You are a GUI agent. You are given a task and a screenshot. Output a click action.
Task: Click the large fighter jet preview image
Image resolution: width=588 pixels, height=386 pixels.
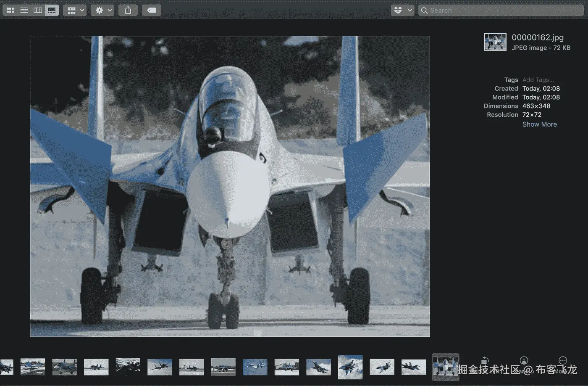[230, 186]
